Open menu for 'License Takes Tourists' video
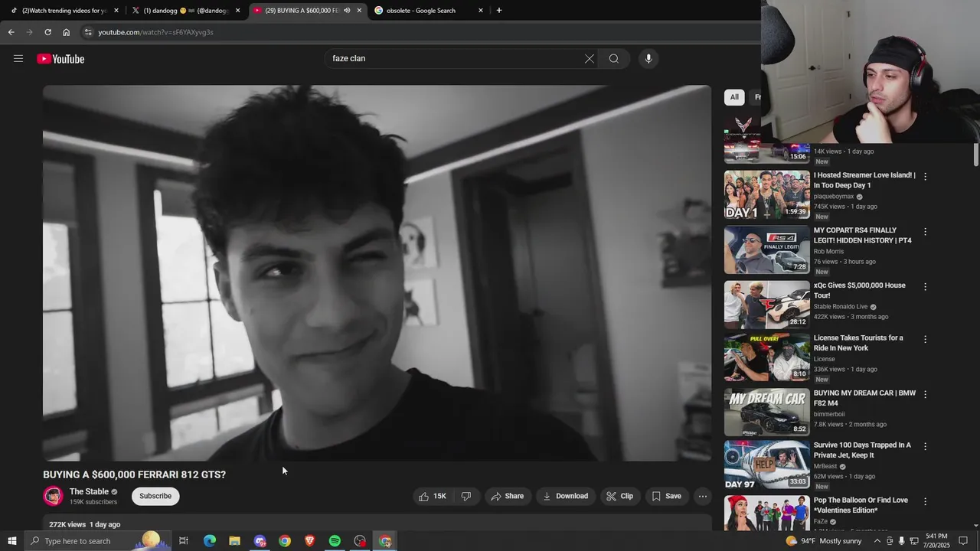The image size is (980, 551). [x=925, y=339]
